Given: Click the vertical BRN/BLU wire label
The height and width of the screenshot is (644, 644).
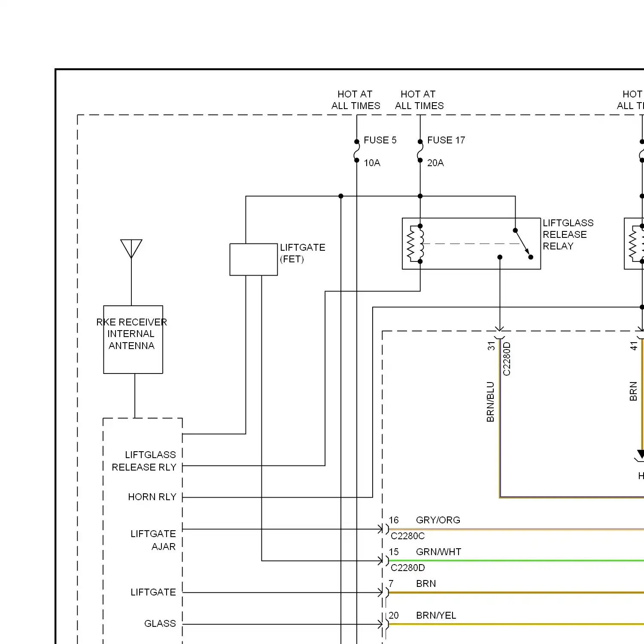Looking at the screenshot, I should coord(490,402).
